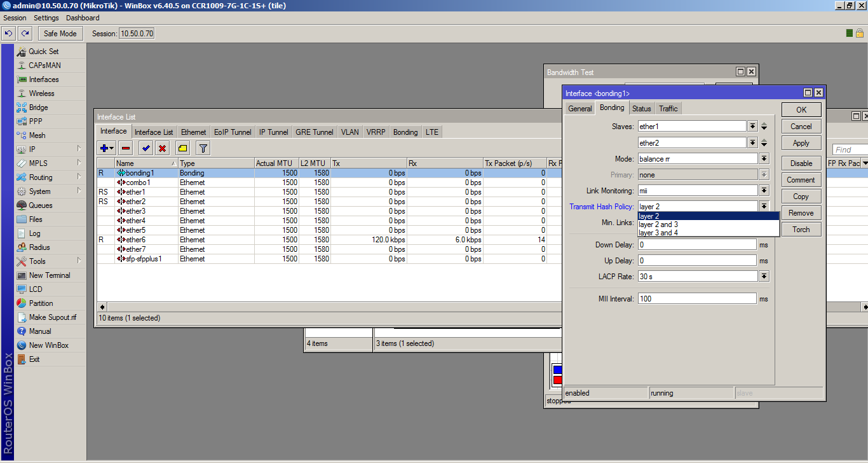Open the Link Monitoring dropdown
The height and width of the screenshot is (463, 868).
pyautogui.click(x=764, y=191)
